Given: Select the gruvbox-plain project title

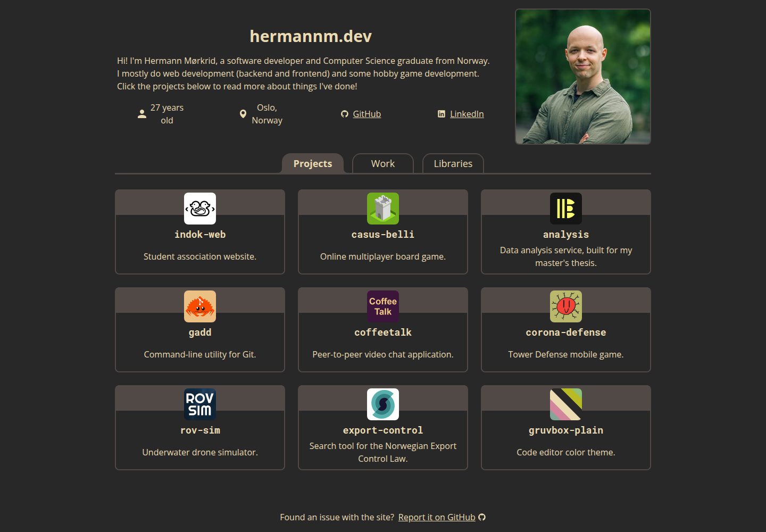Looking at the screenshot, I should 566,430.
